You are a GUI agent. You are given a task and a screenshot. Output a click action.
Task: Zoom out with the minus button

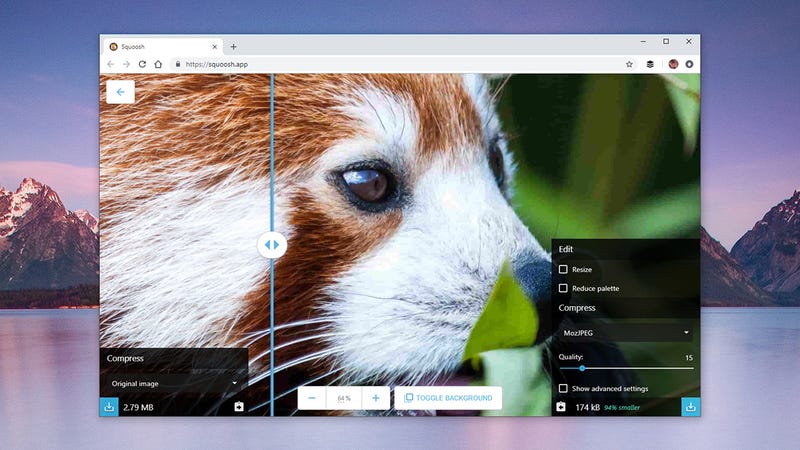tap(312, 398)
